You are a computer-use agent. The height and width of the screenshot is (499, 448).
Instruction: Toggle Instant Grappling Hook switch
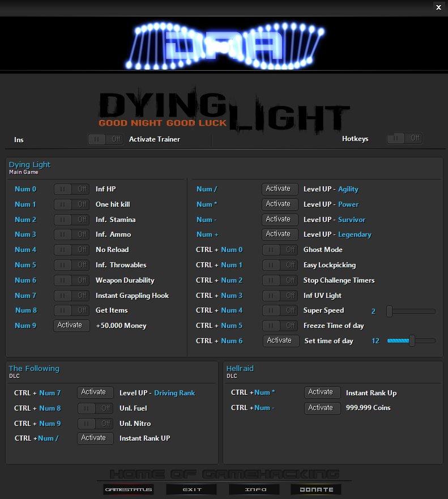pos(71,296)
